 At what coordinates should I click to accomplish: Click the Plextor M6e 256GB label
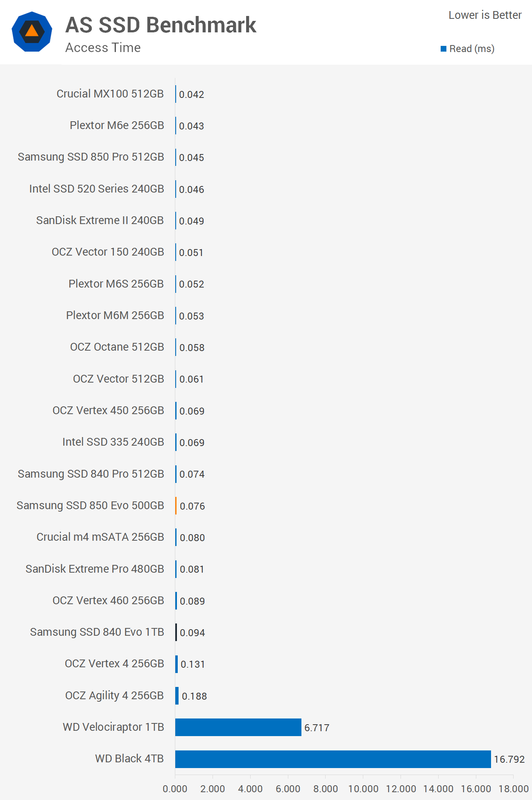117,125
